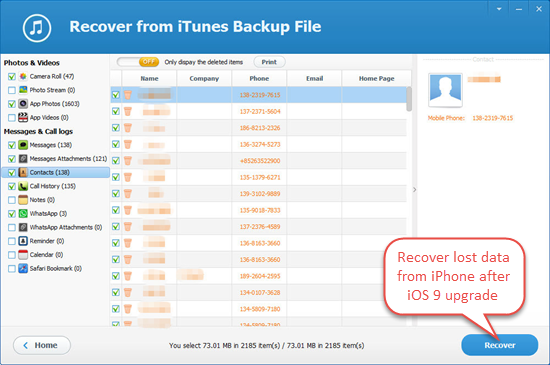Click the Contacts book icon
The width and height of the screenshot is (550, 365).
(x=23, y=172)
